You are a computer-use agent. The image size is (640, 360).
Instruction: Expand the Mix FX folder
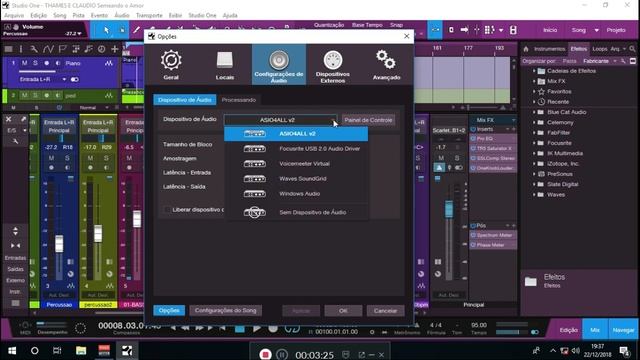pyautogui.click(x=534, y=81)
